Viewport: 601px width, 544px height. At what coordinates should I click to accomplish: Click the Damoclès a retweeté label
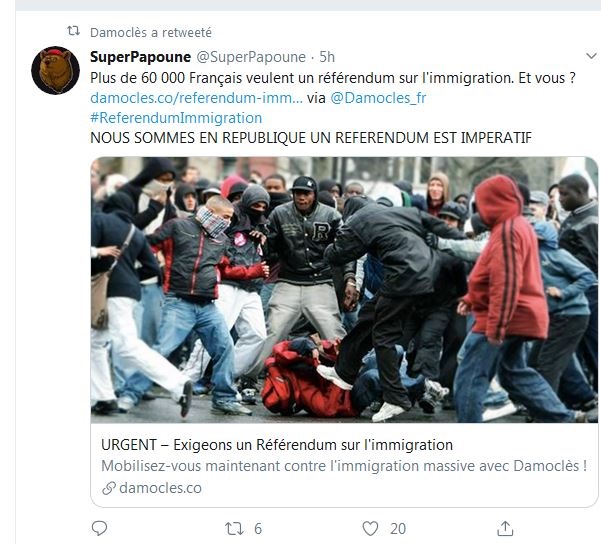click(x=151, y=33)
